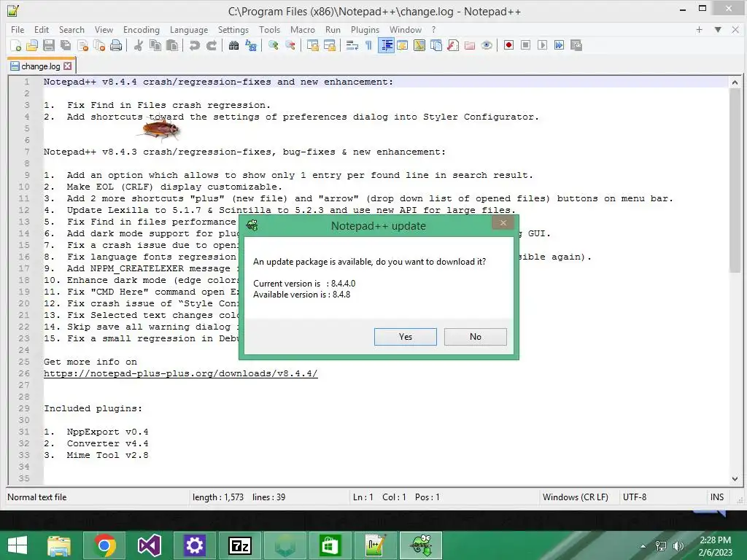Click Yes to download the update
The image size is (747, 560).
point(406,337)
